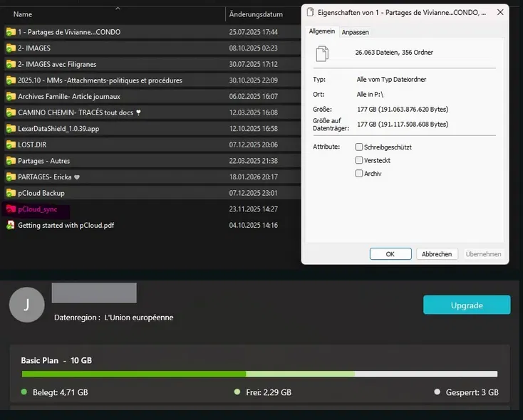Click folder icon of Archives Famille- Article journaux
The width and height of the screenshot is (523, 420).
(11, 96)
